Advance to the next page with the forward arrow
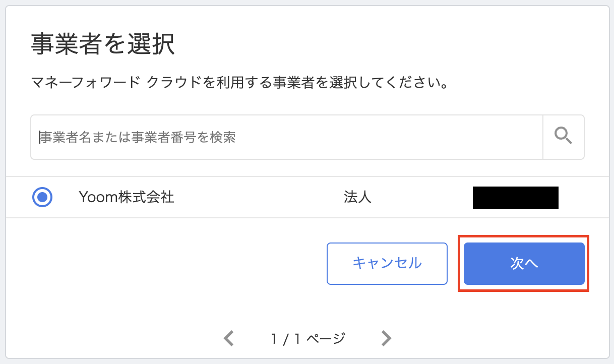The image size is (614, 364). pyautogui.click(x=386, y=338)
